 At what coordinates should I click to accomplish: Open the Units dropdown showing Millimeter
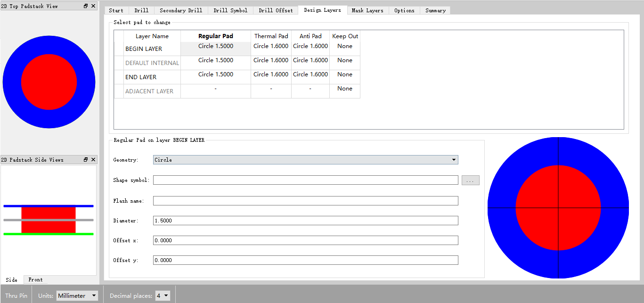[x=77, y=295]
